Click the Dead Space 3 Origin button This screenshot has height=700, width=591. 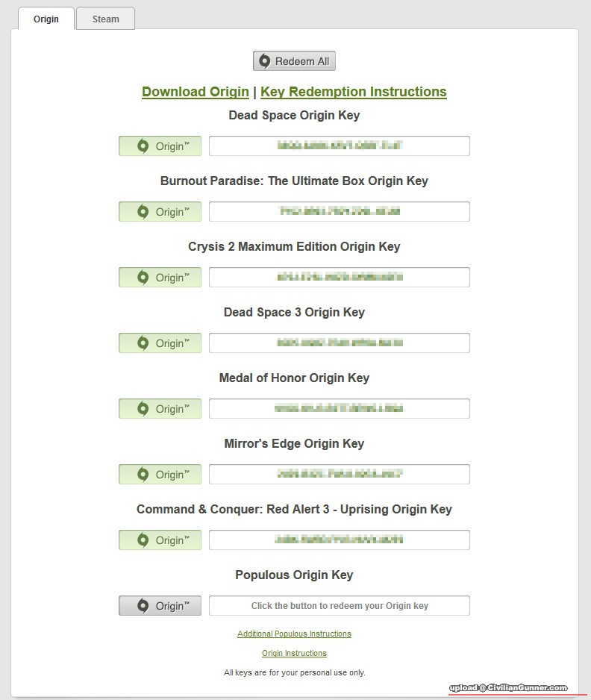(160, 343)
